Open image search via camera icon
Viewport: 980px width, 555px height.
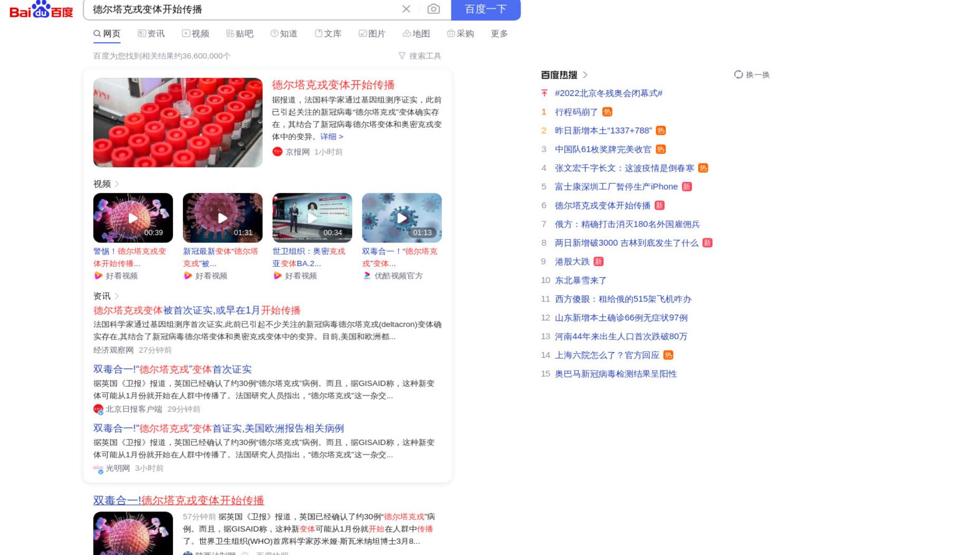pyautogui.click(x=434, y=9)
